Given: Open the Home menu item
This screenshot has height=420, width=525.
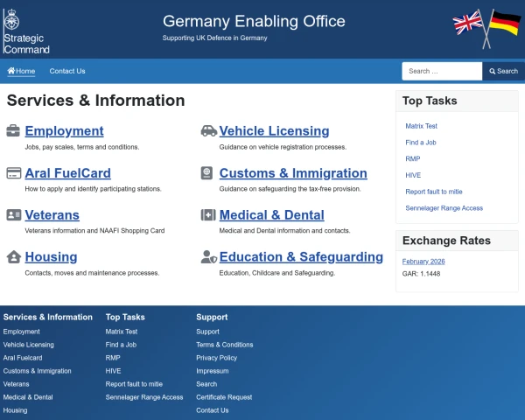Looking at the screenshot, I should coord(21,71).
